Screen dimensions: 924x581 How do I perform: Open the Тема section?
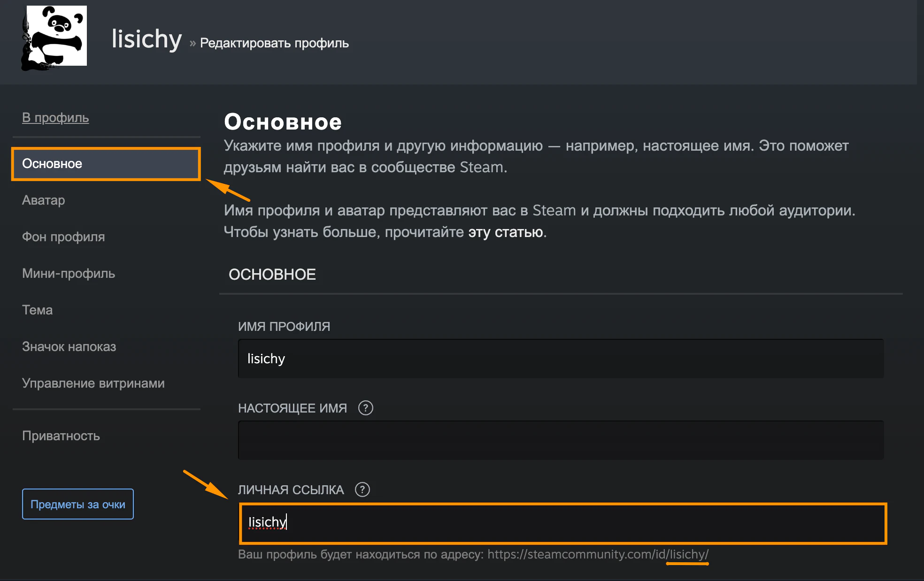(x=38, y=310)
